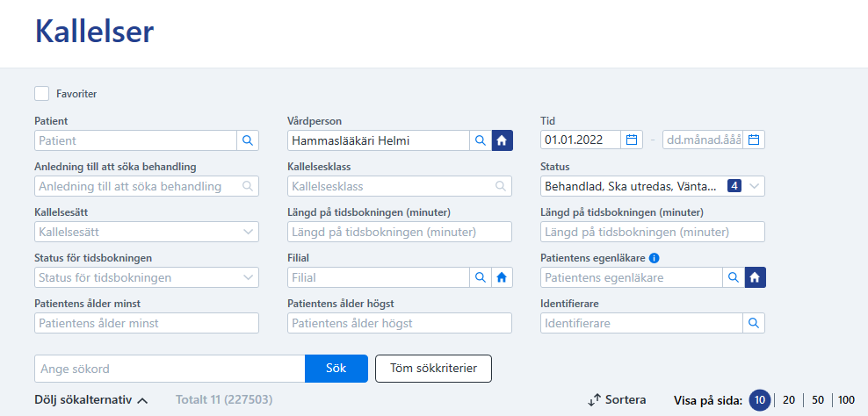Click the info icon beside Patientens egenläkare
This screenshot has width=868, height=416.
point(654,258)
